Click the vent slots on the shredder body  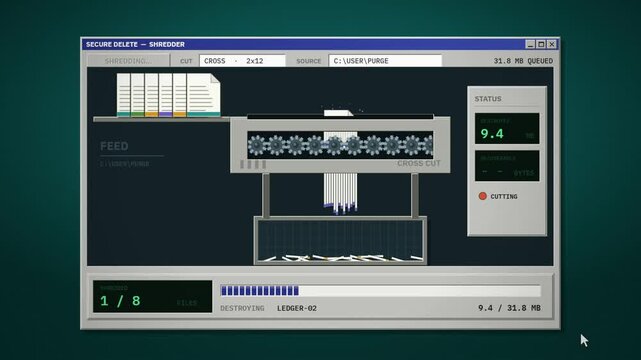click(253, 164)
